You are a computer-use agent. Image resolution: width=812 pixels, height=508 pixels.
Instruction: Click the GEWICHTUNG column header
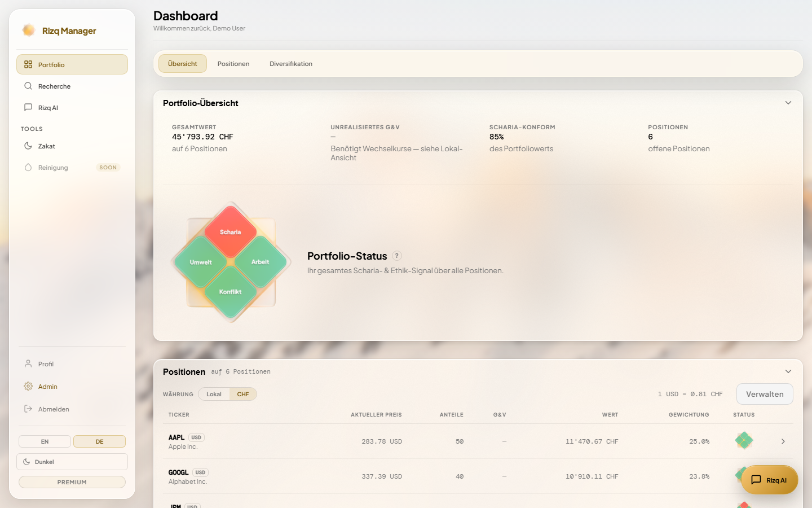coord(689,415)
